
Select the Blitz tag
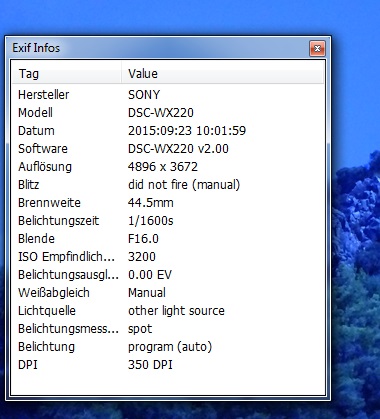click(28, 185)
